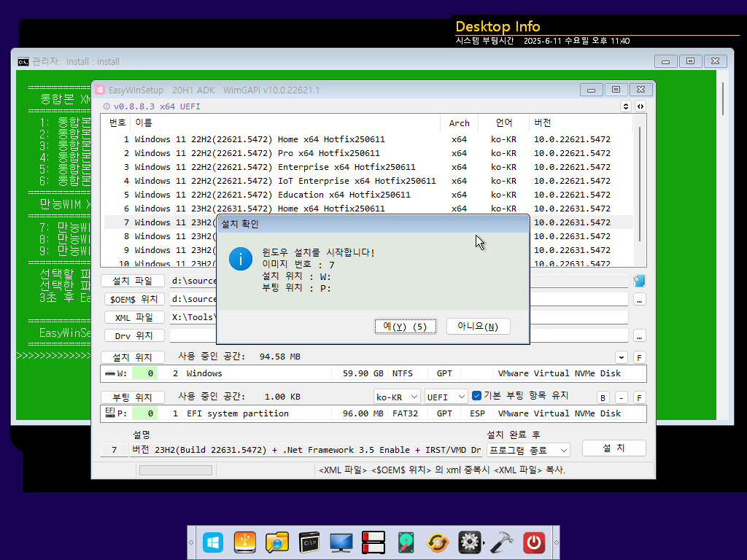Expand the chevron button in 설치 위치 row
Screen dimensions: 747x560
coord(622,357)
